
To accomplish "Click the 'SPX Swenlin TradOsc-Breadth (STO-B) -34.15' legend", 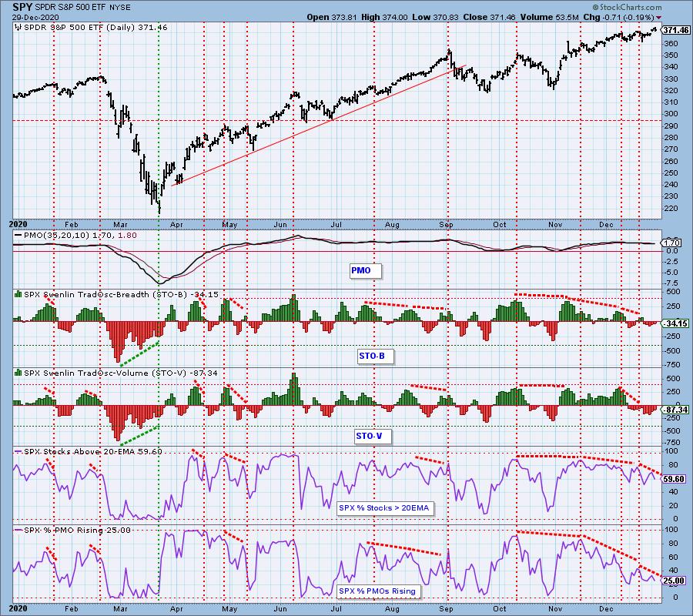I will click(121, 294).
